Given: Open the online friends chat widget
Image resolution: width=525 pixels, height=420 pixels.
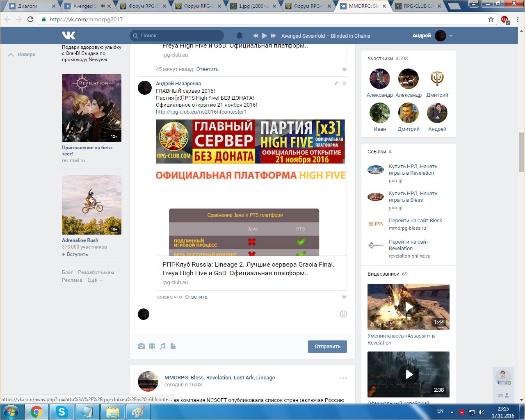Looking at the screenshot, I should 503,385.
